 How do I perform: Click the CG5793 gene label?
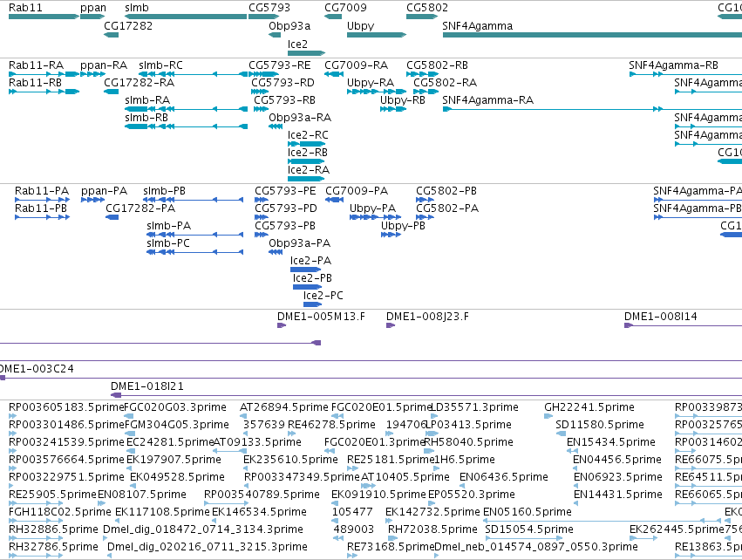point(269,8)
